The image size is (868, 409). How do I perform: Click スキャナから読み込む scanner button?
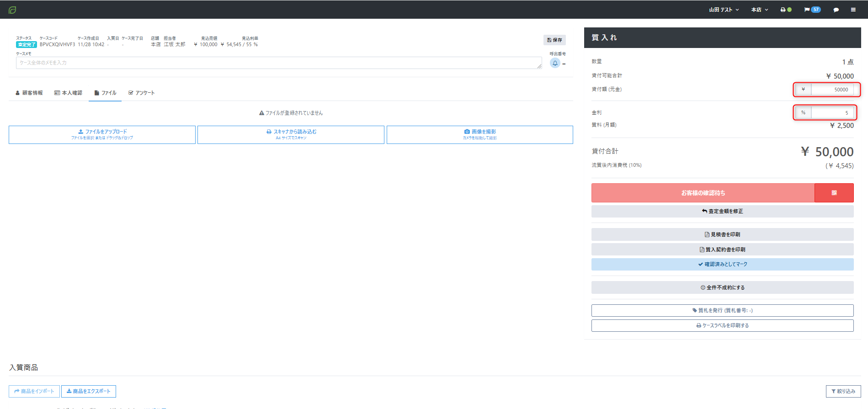pos(291,134)
